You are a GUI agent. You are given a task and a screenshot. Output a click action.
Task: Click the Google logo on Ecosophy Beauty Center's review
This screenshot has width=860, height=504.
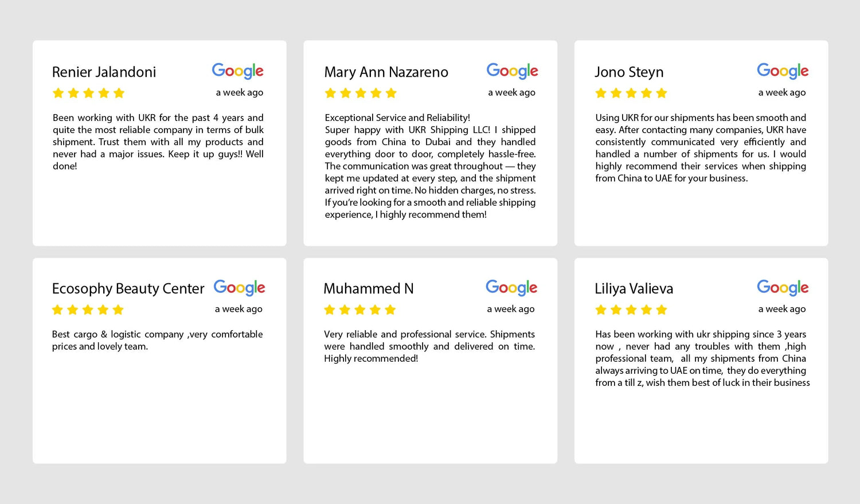(239, 288)
